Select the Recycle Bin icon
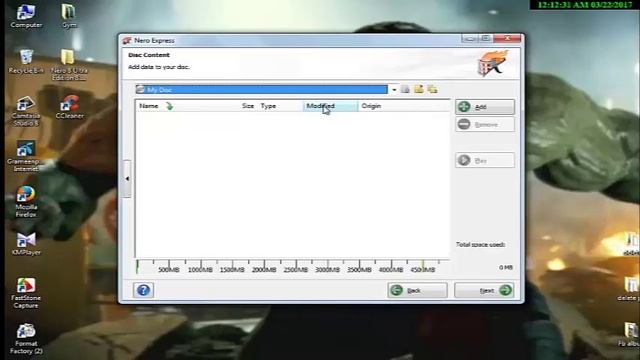Screen dimensions: 640x360 26,62
